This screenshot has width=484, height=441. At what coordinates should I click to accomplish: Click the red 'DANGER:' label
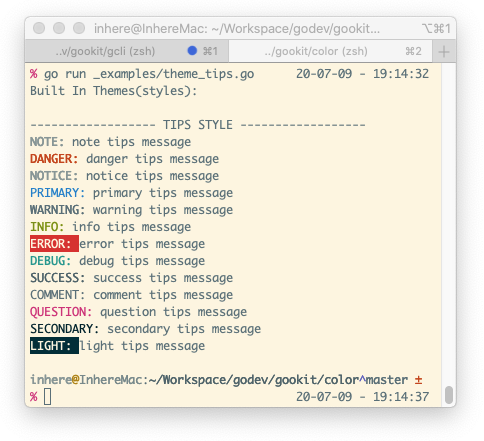click(x=54, y=159)
